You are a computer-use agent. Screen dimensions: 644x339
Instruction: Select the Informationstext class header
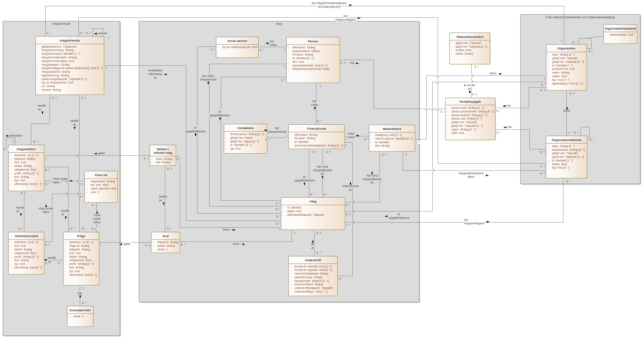26,236
